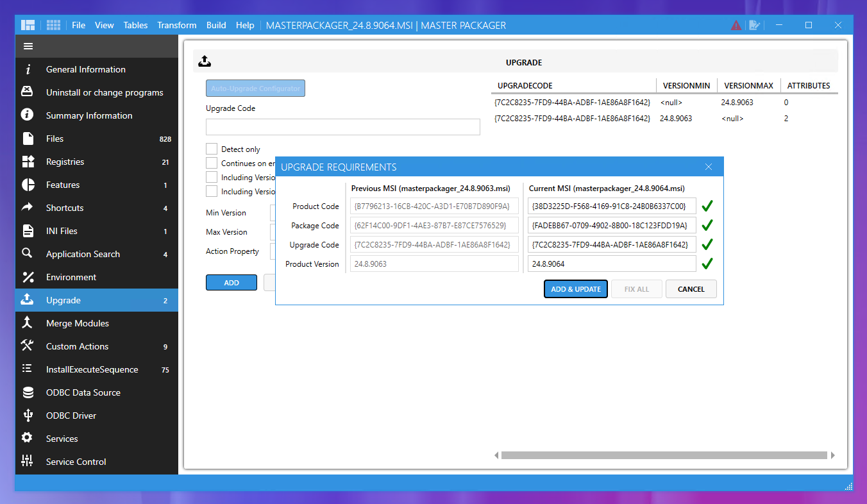Click the General Information icon
Screen dimensions: 867x504
pyautogui.click(x=28, y=69)
